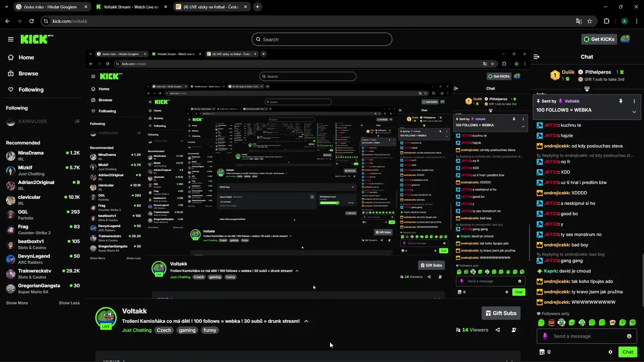Send message with the green Chat button
The width and height of the screenshot is (644, 362).
tap(627, 352)
